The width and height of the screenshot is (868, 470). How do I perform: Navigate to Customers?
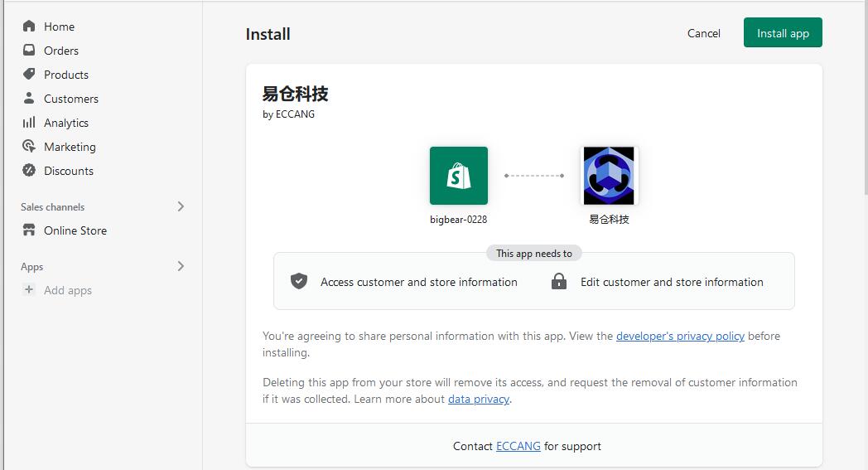[71, 99]
